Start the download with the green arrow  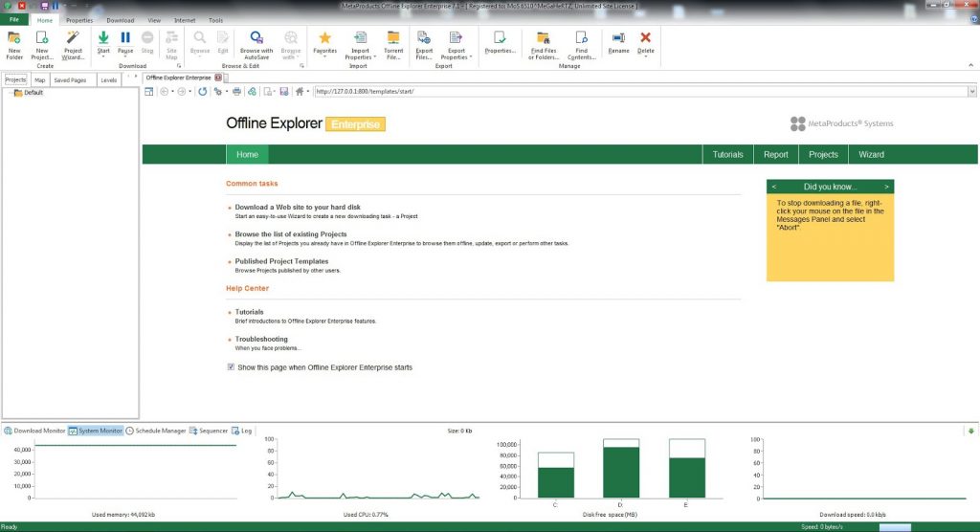(x=103, y=37)
